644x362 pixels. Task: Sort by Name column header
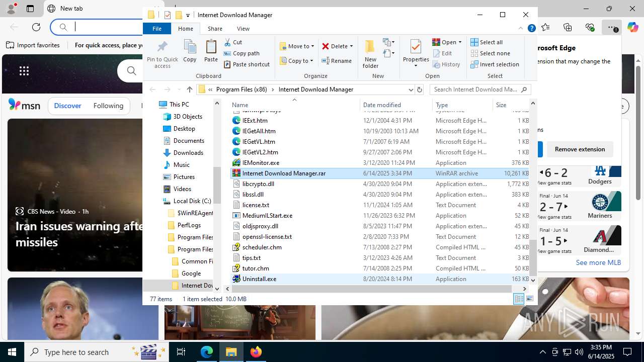coord(294,105)
